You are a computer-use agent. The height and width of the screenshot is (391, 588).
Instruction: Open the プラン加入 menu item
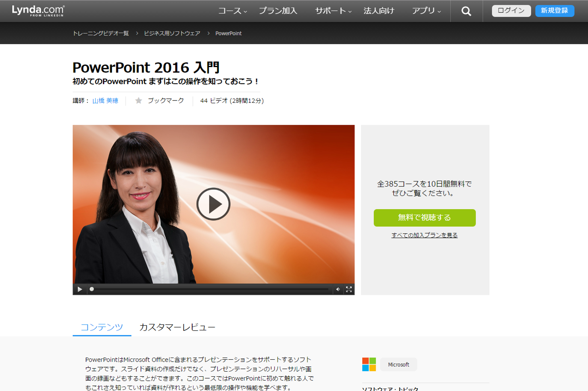[278, 11]
